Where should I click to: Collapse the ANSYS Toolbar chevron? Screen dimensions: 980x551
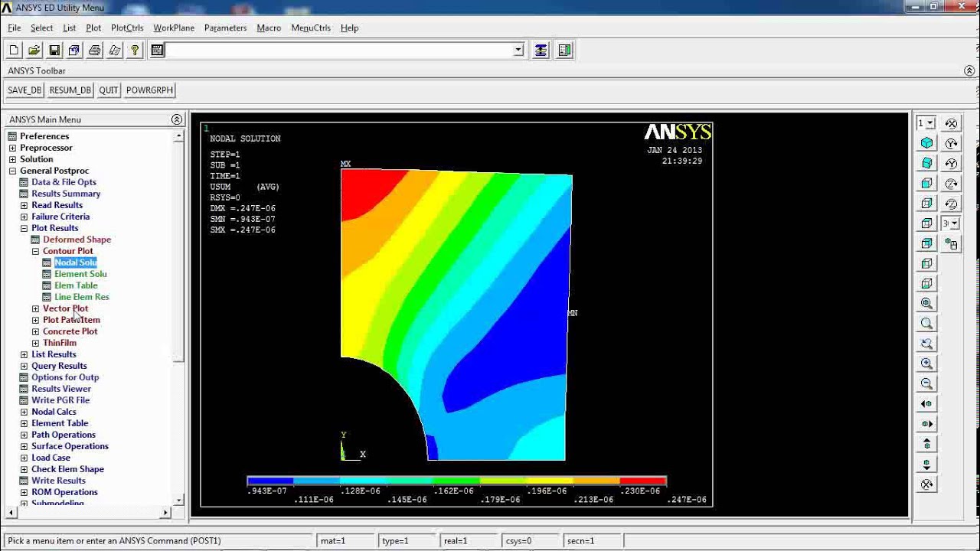click(969, 70)
